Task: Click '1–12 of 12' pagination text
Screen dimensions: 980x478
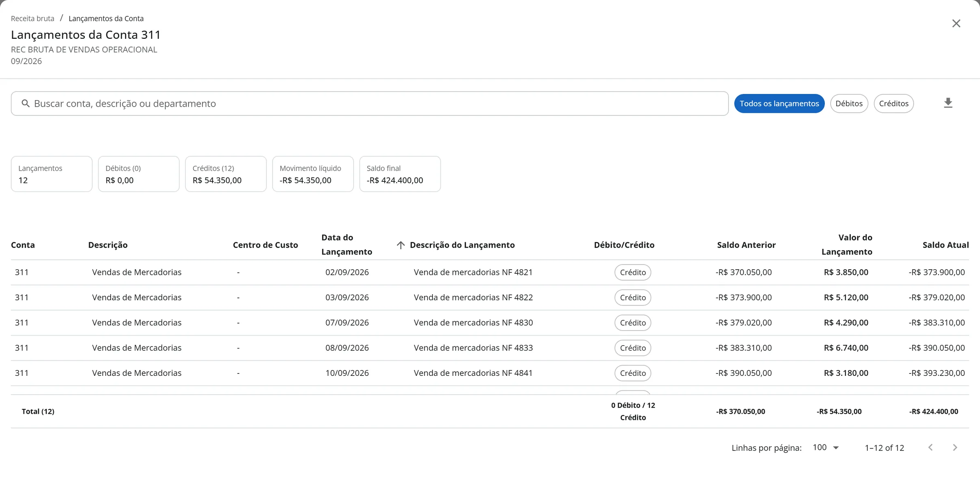Action: (x=884, y=448)
